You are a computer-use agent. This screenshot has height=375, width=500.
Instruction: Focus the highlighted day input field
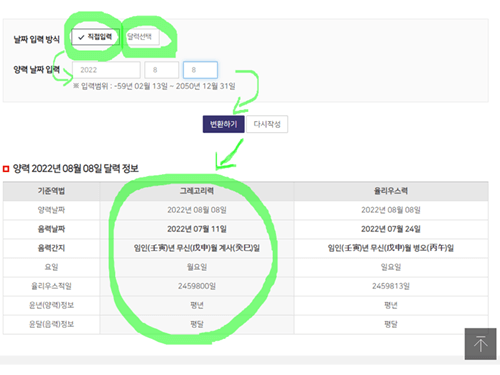click(200, 70)
